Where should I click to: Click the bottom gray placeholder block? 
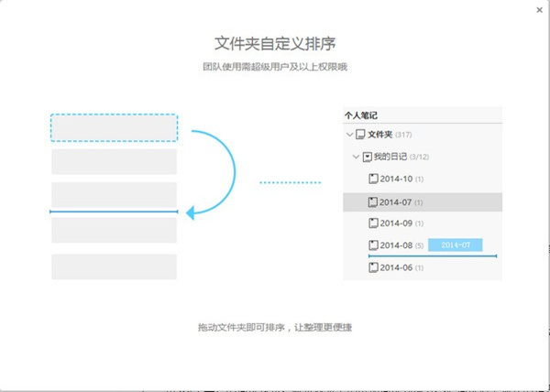(114, 267)
